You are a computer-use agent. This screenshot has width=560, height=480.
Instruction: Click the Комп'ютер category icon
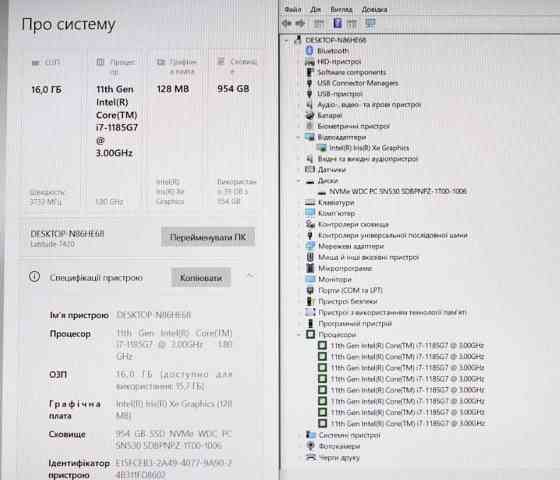coord(310,213)
